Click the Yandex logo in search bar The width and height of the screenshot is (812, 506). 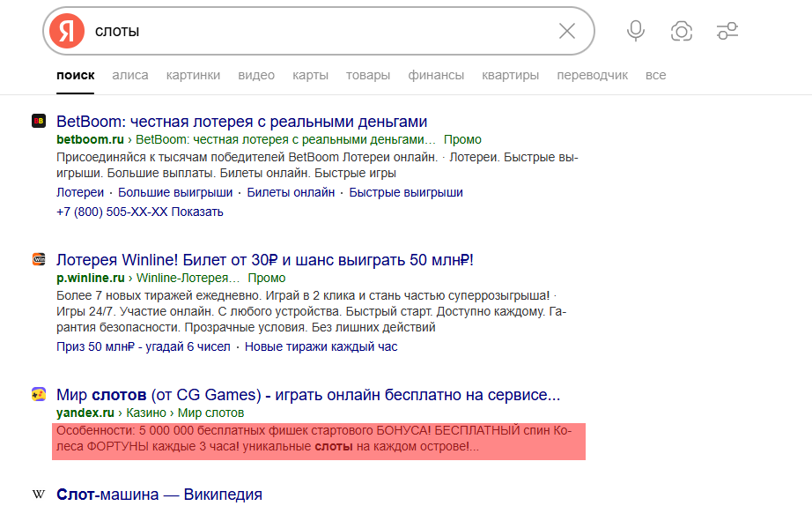[67, 31]
